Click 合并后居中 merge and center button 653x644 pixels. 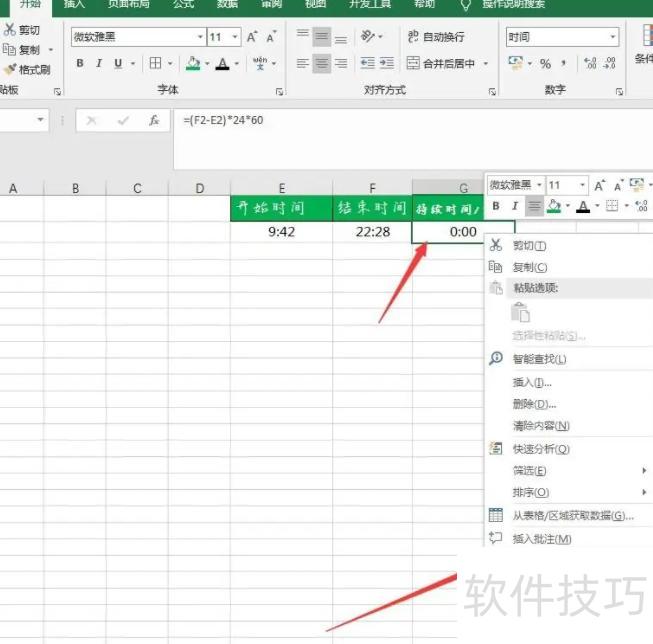pos(441,63)
